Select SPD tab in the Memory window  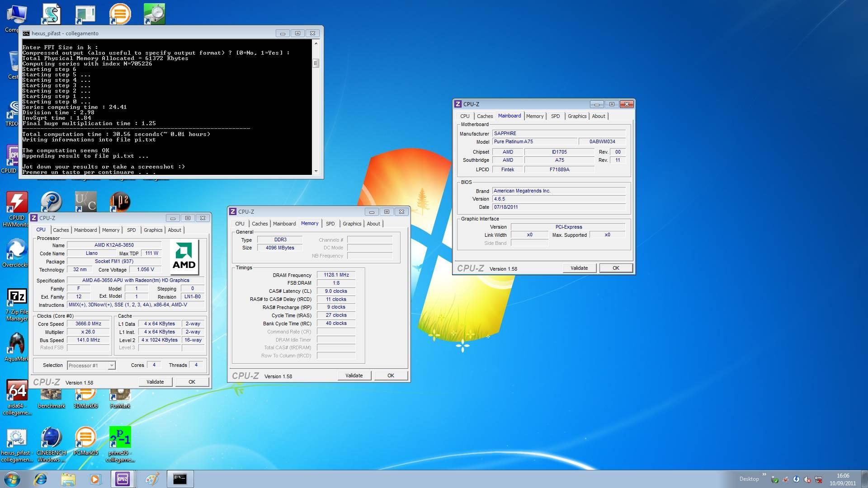coord(330,224)
